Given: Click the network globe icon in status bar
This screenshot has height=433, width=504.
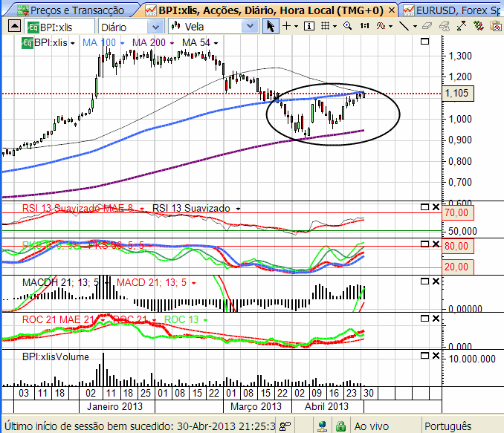Looking at the screenshot, I should [x=322, y=426].
